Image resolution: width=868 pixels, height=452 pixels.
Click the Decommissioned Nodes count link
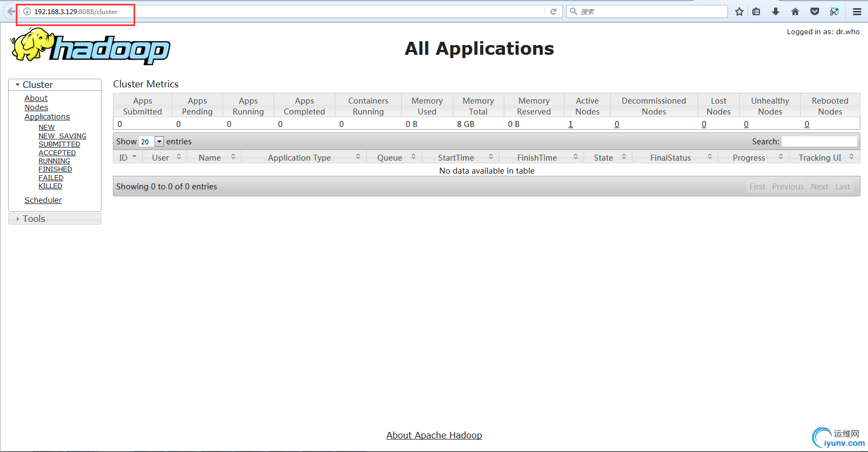pyautogui.click(x=617, y=124)
